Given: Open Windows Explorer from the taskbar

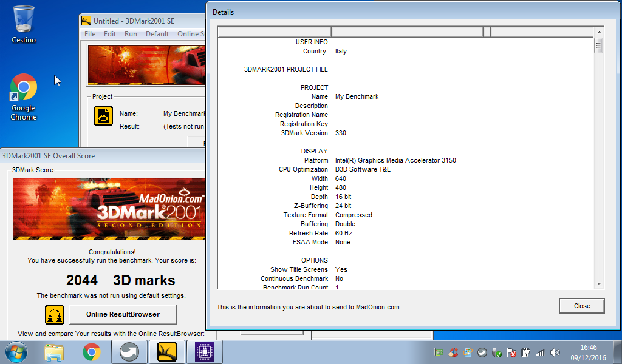Looking at the screenshot, I should click(x=54, y=352).
